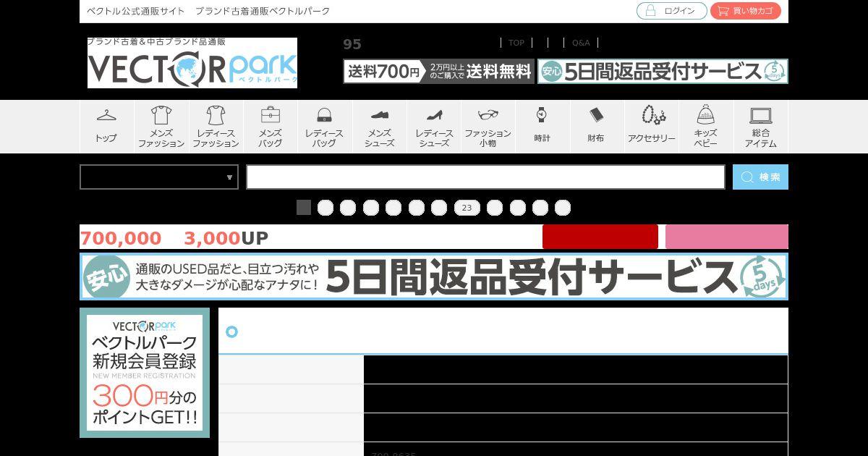
Task: Click the VECTOR park logo
Action: [192, 63]
